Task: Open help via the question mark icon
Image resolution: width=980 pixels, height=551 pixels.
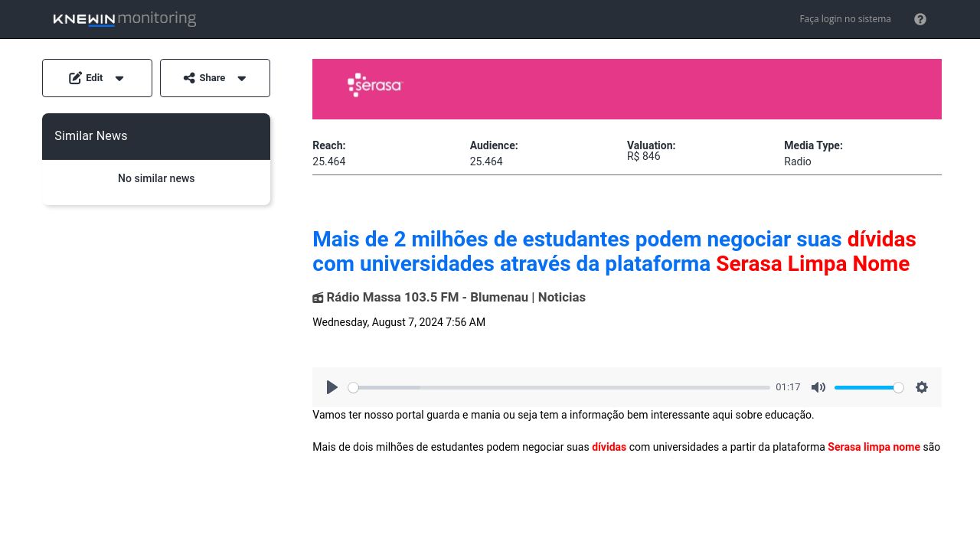Action: (920, 19)
